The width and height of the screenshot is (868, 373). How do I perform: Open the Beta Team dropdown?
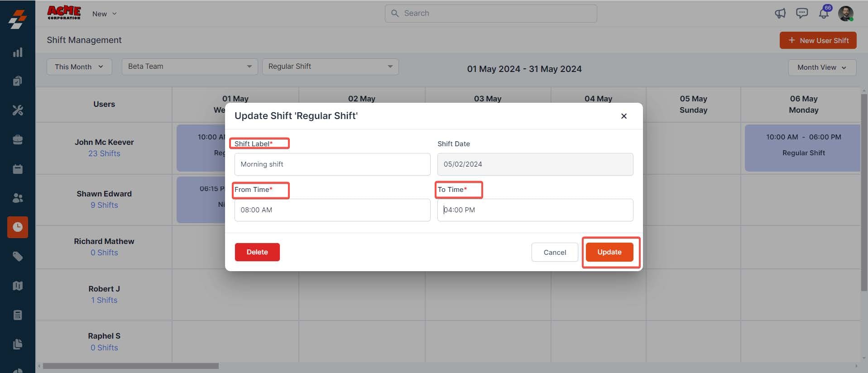(190, 67)
